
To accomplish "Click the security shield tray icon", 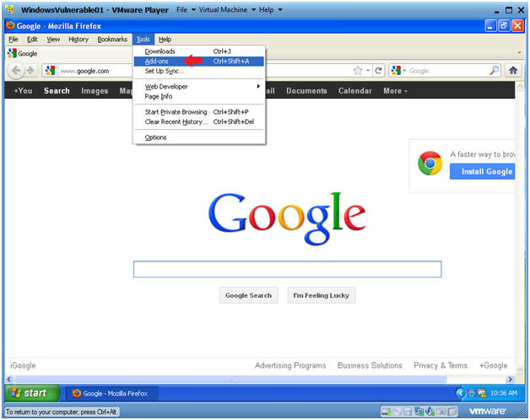I will tap(471, 393).
